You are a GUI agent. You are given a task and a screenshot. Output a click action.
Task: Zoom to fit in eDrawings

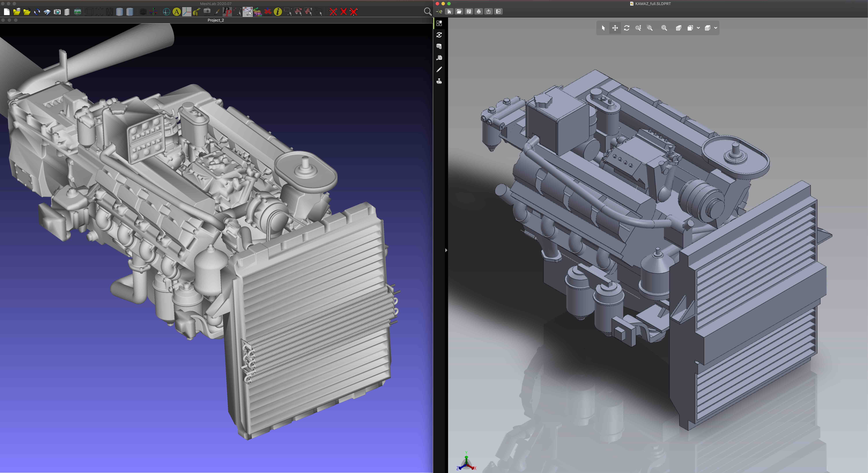664,28
